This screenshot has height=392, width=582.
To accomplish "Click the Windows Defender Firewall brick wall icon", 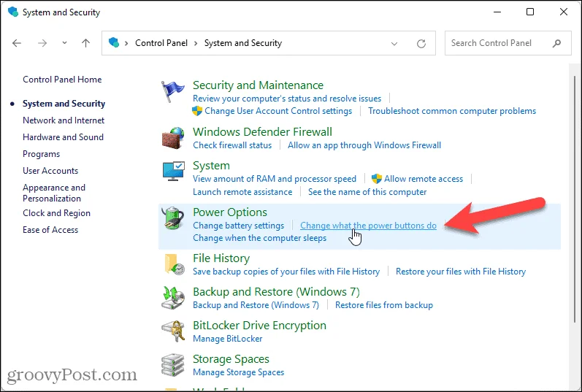I will [173, 138].
